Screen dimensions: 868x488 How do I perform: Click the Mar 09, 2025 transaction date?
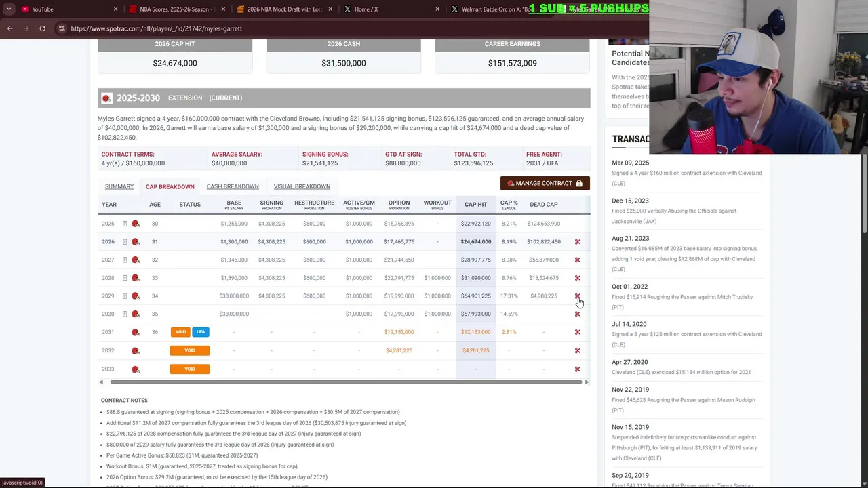pos(631,163)
